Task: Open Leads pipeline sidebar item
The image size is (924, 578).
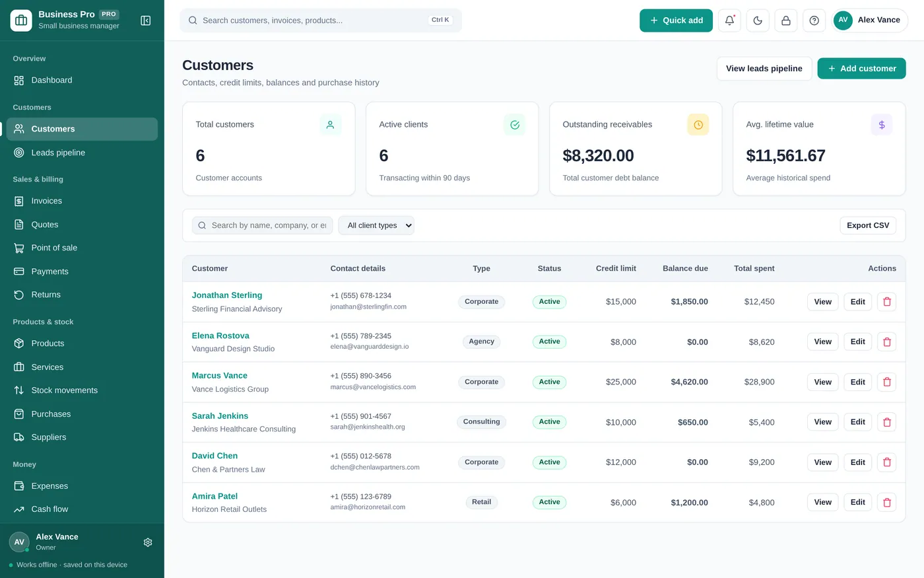Action: tap(82, 153)
